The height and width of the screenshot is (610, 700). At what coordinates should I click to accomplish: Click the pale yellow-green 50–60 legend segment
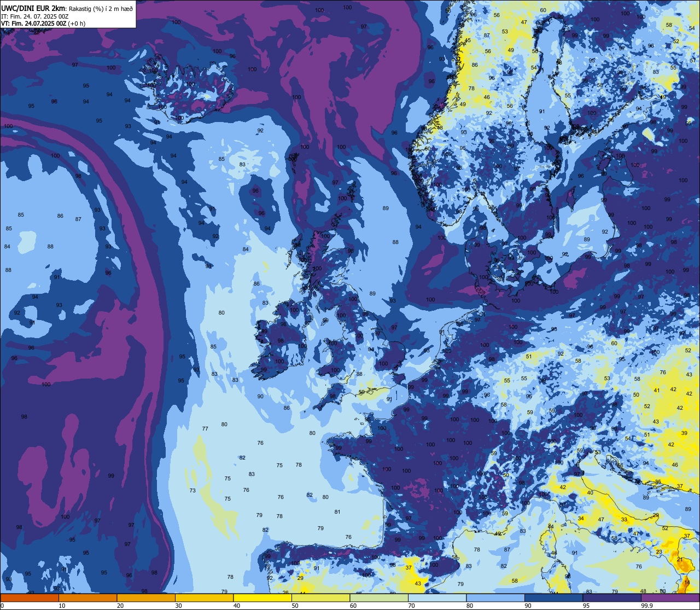pos(320,597)
